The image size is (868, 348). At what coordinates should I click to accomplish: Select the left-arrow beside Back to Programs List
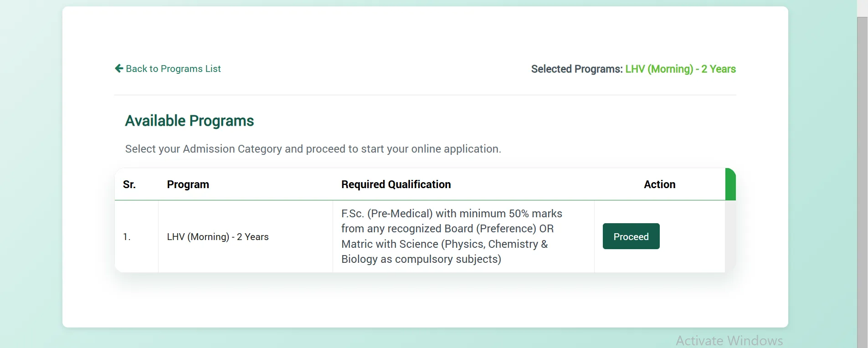tap(118, 68)
